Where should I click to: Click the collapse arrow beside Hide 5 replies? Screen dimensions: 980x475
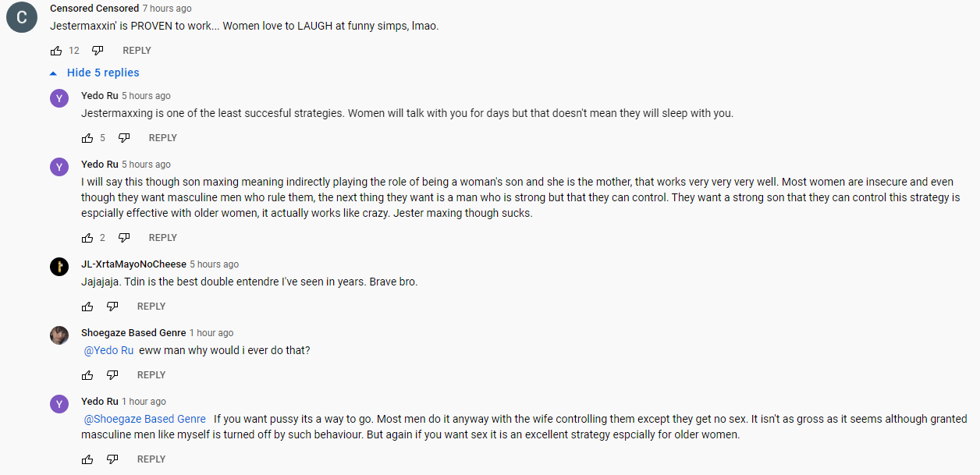click(x=54, y=73)
